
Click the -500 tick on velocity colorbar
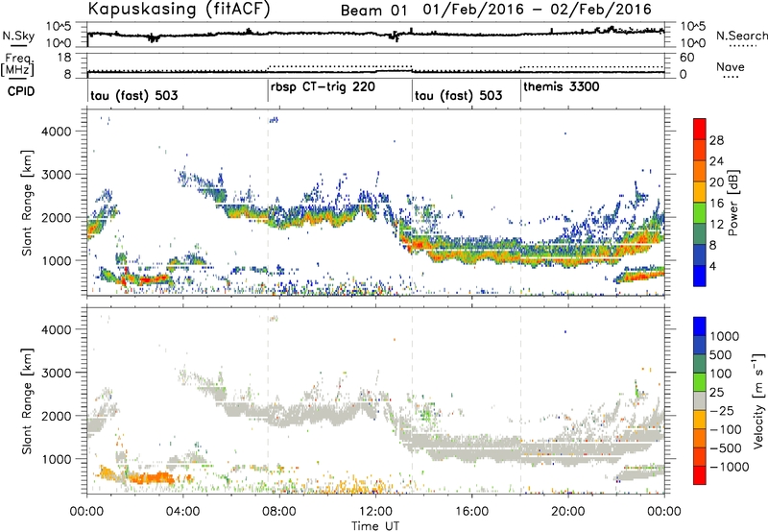click(x=726, y=448)
